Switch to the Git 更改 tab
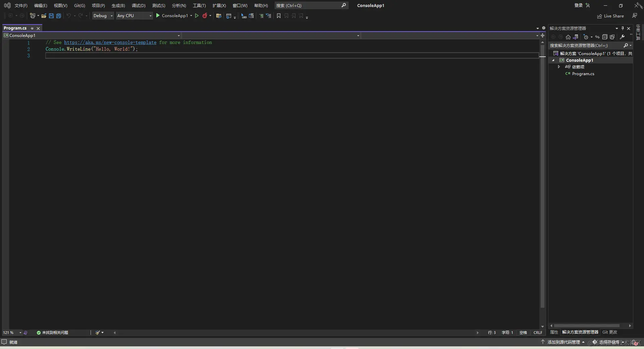Viewport: 644px width, 349px height. coord(610,332)
